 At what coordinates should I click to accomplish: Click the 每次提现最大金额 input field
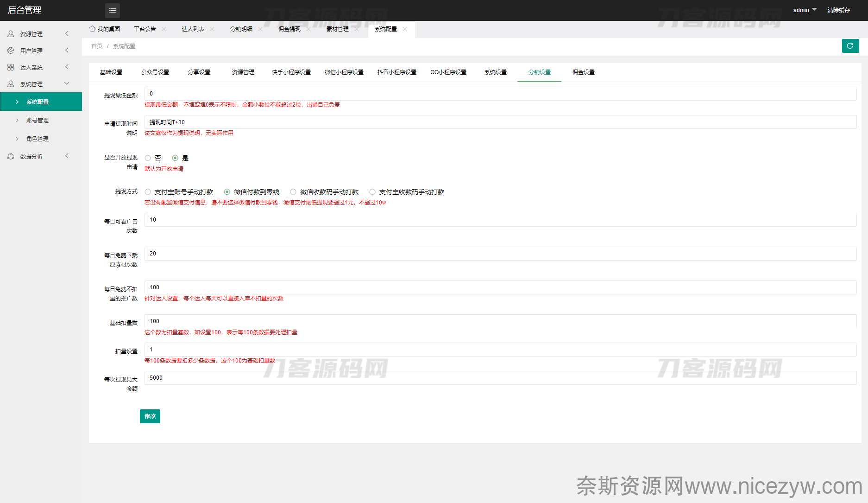pos(500,378)
